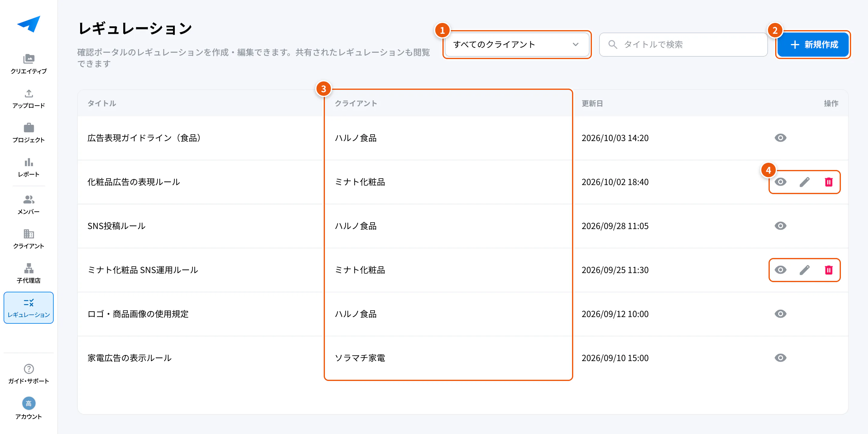Select レギュレーション in the sidebar
868x434 pixels.
(x=29, y=308)
